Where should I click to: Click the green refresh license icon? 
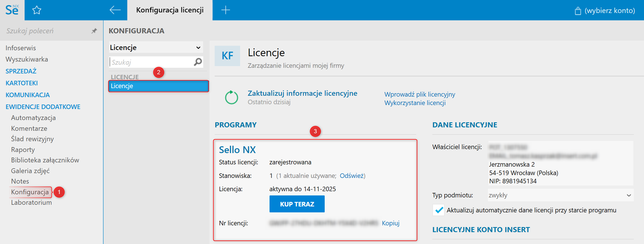coord(231,97)
